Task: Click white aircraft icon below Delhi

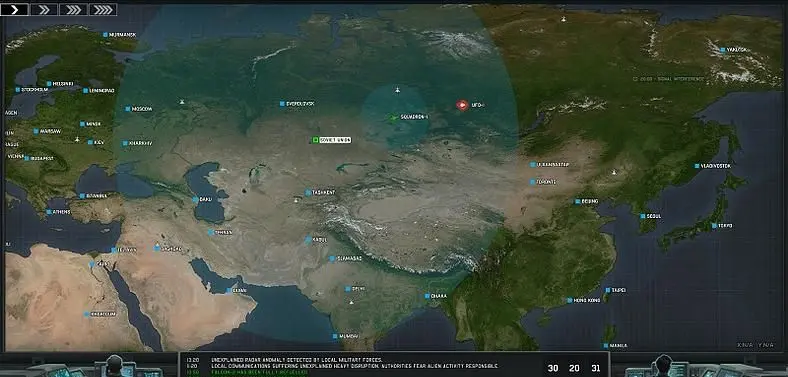Action: [351, 303]
